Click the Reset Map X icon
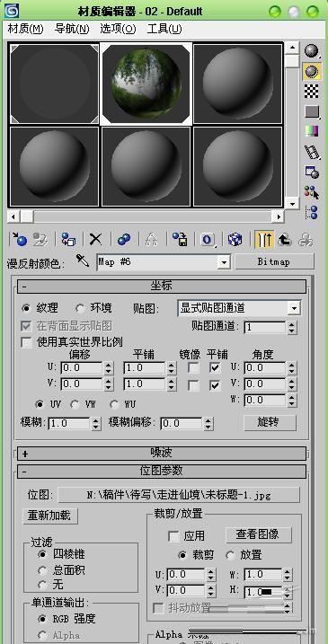 [x=96, y=240]
